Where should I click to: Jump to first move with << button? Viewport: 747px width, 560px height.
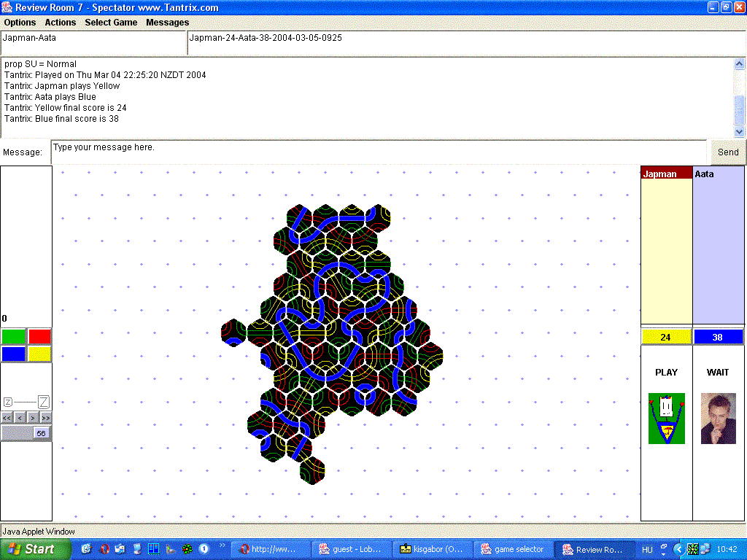[x=7, y=418]
